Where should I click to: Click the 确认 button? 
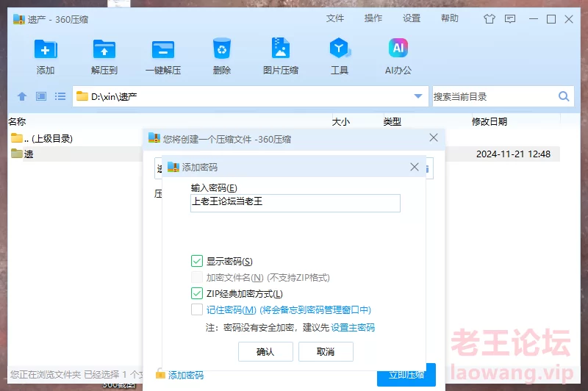[x=265, y=351]
